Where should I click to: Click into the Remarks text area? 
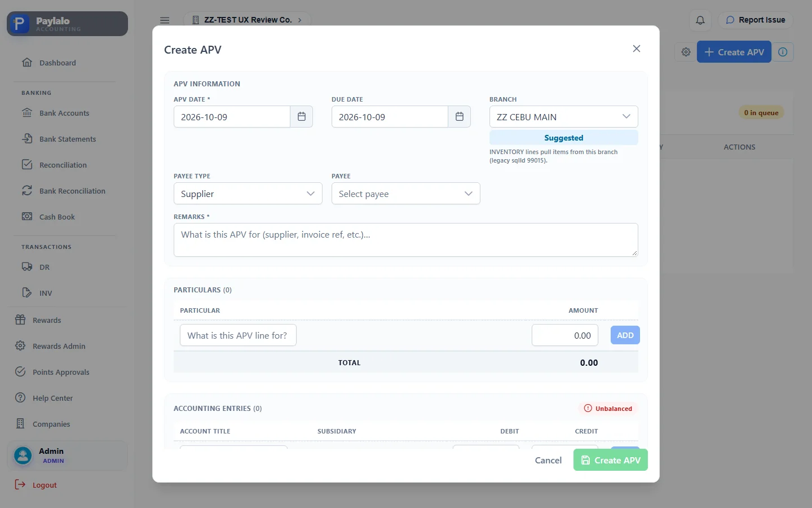(x=406, y=240)
